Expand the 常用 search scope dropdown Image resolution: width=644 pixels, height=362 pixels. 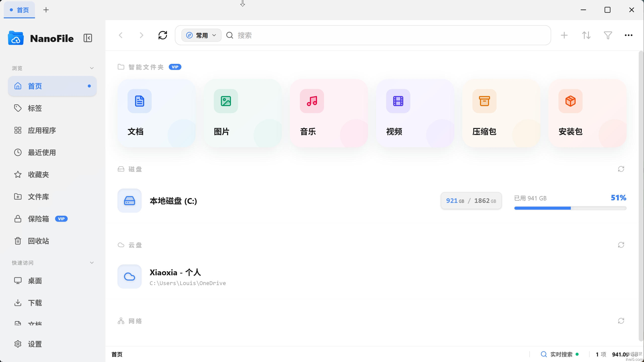pyautogui.click(x=201, y=35)
